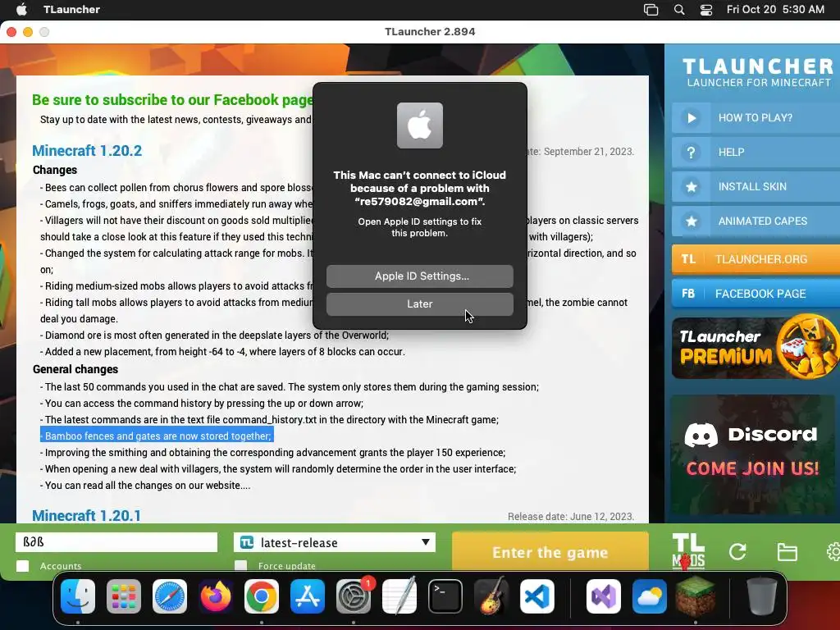
Task: Click the 'Changes' subheading text
Action: pyautogui.click(x=55, y=170)
